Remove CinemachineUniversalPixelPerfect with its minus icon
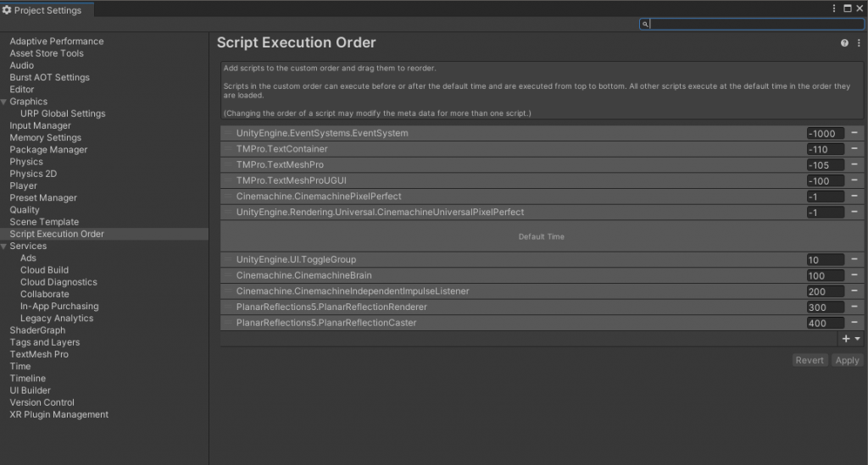The height and width of the screenshot is (465, 868). coord(854,212)
